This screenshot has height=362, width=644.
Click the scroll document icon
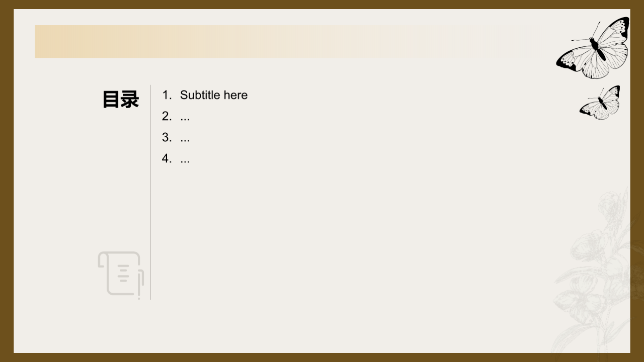121,275
